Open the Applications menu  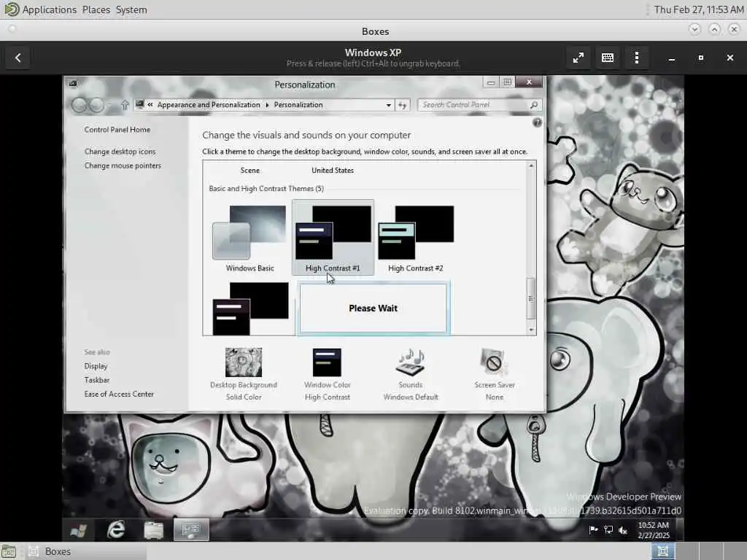(49, 9)
